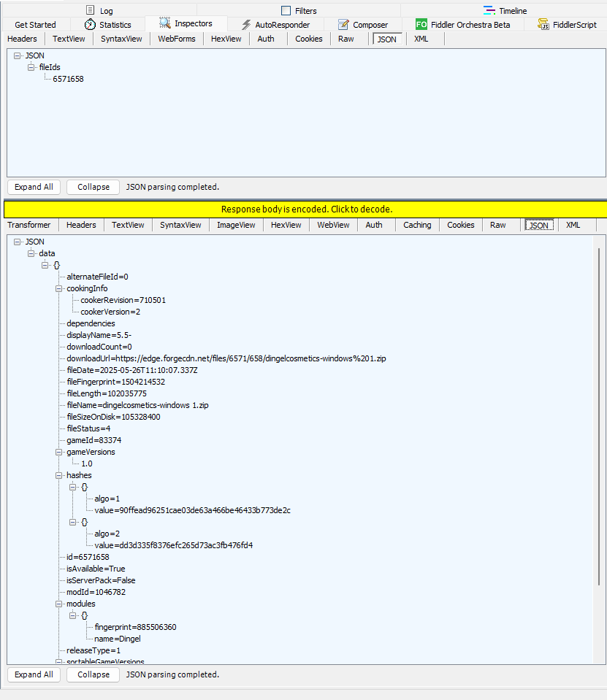Screen dimensions: 607x700
Task: Toggle the Filters checkbox
Action: (286, 10)
